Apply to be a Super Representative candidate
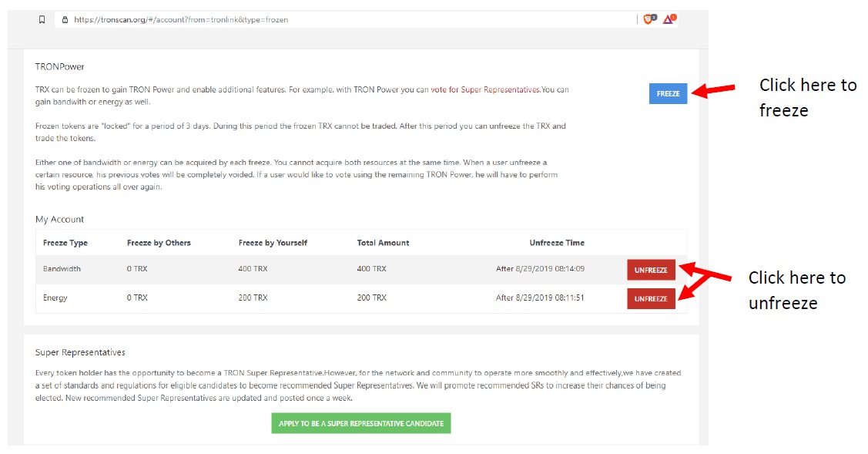 pos(361,423)
